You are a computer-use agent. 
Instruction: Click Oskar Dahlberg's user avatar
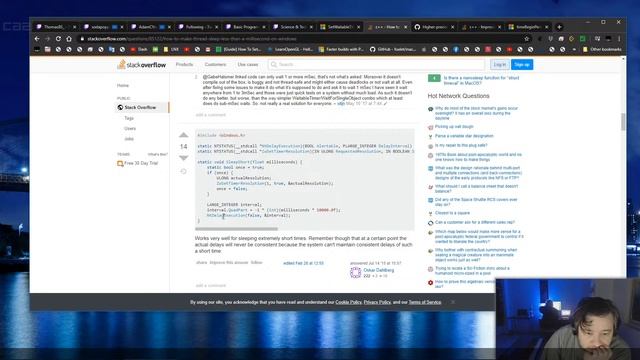356,273
